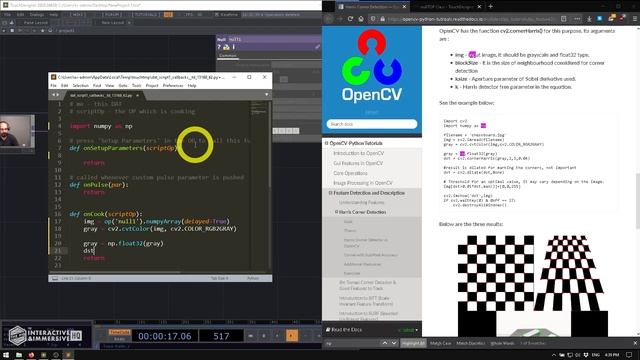The height and width of the screenshot is (360, 640).
Task: Close the dat_script1_callbacks file tab in Sublime
Action: (138, 95)
